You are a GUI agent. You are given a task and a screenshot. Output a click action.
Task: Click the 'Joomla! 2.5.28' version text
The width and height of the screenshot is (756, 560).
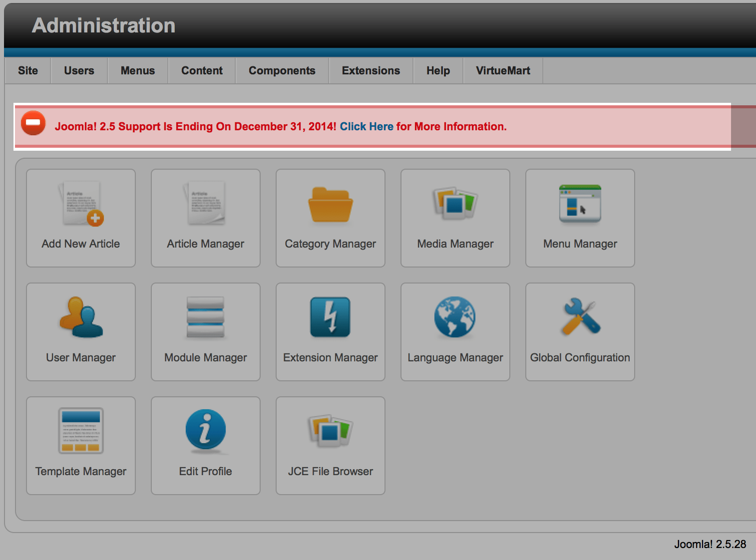tap(710, 545)
